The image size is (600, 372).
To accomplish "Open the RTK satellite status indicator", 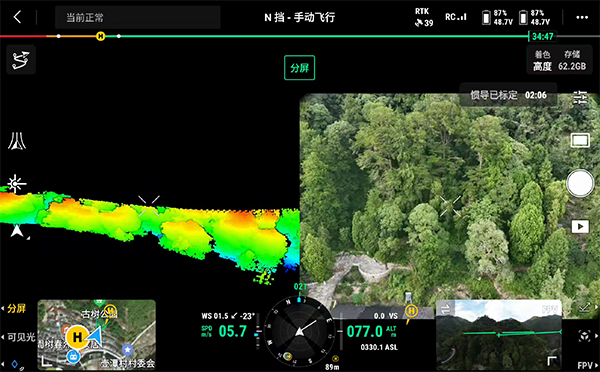I will click(x=424, y=18).
